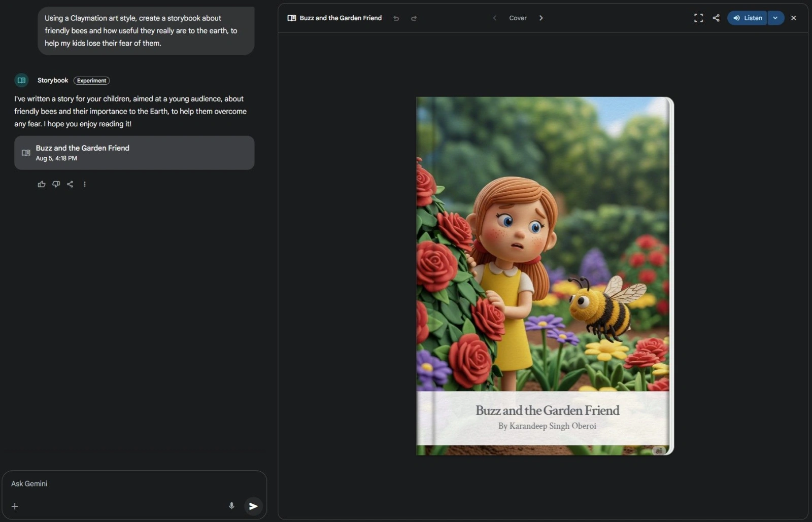Click the plus attachment icon
This screenshot has width=812, height=522.
pyautogui.click(x=15, y=506)
